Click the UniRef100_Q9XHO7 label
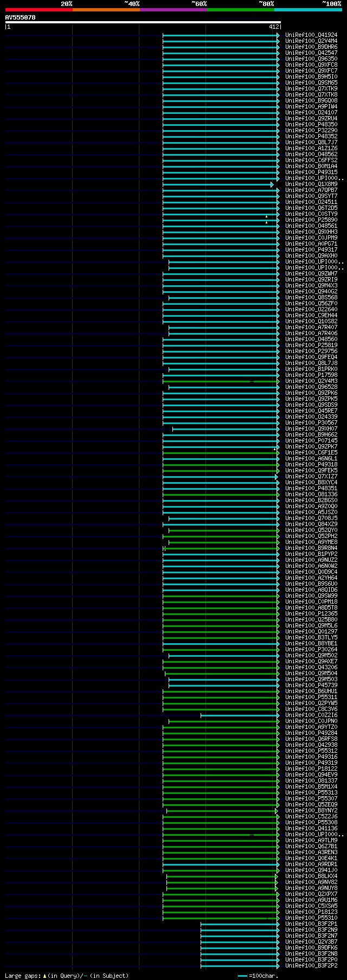The image size is (347, 980). [311, 429]
